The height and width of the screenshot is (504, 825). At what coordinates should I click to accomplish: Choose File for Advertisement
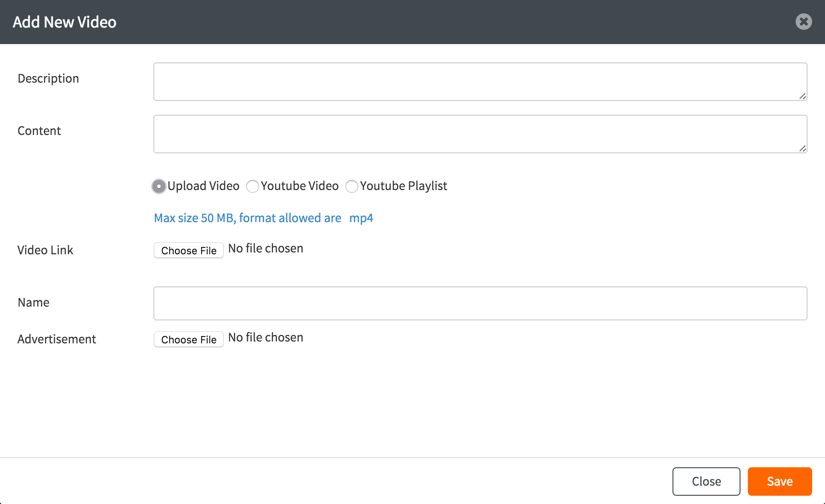click(189, 339)
